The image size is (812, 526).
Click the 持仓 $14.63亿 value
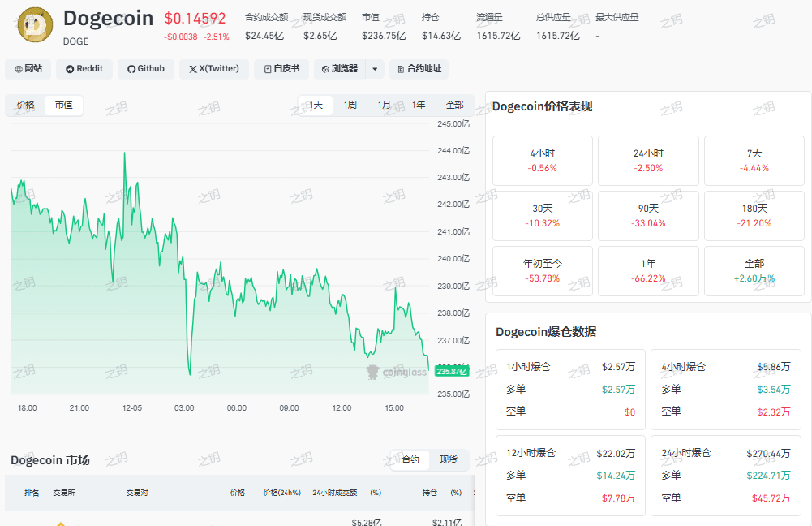(x=441, y=36)
